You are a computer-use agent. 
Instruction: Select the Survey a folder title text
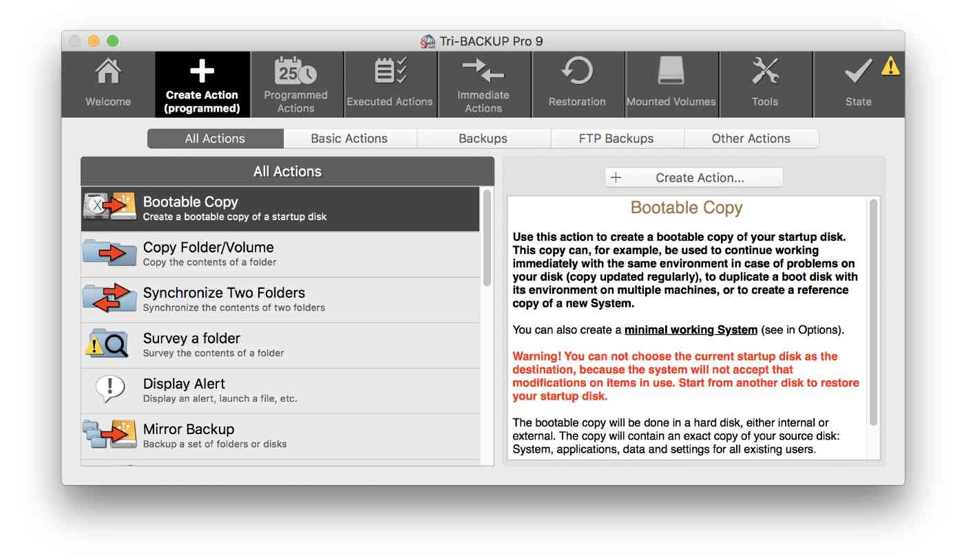(192, 338)
